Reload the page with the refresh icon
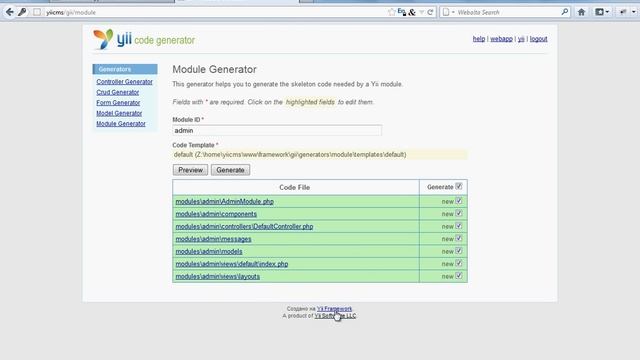640x360 pixels. [x=430, y=12]
